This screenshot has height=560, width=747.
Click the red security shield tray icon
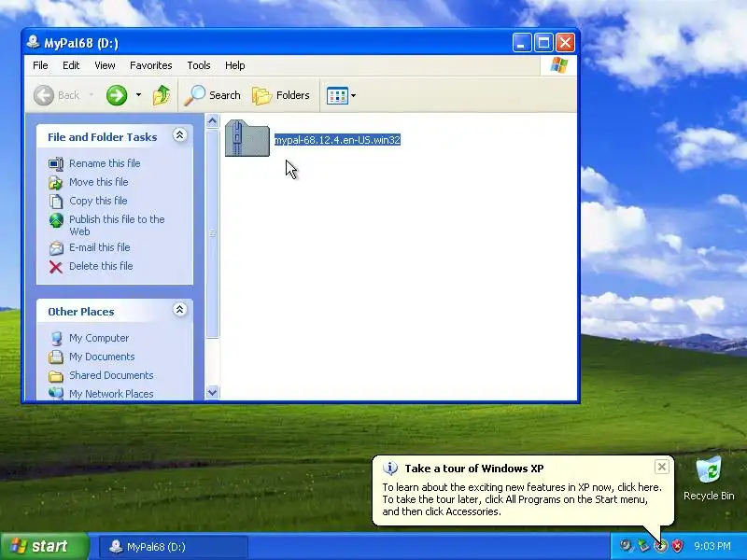pyautogui.click(x=677, y=546)
